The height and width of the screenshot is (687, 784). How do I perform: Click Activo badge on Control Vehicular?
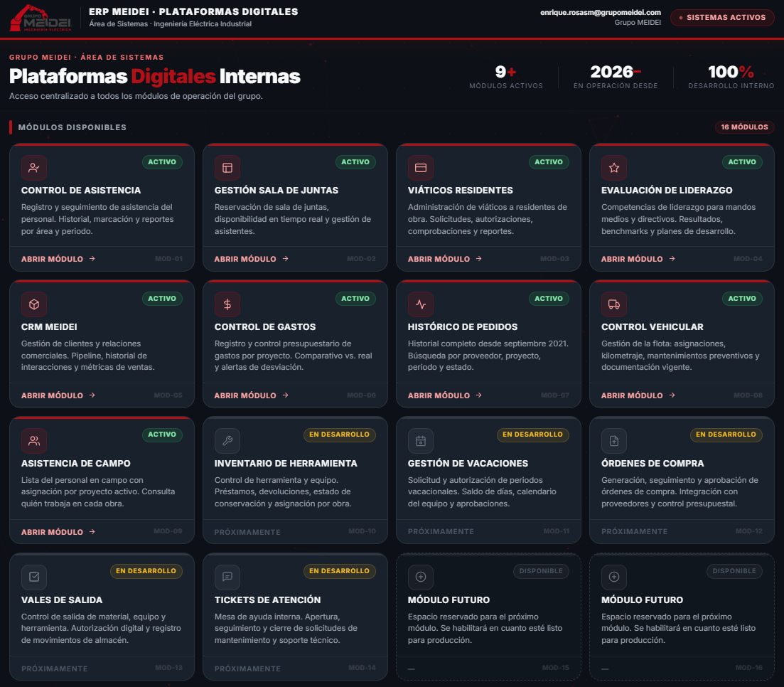pos(742,298)
